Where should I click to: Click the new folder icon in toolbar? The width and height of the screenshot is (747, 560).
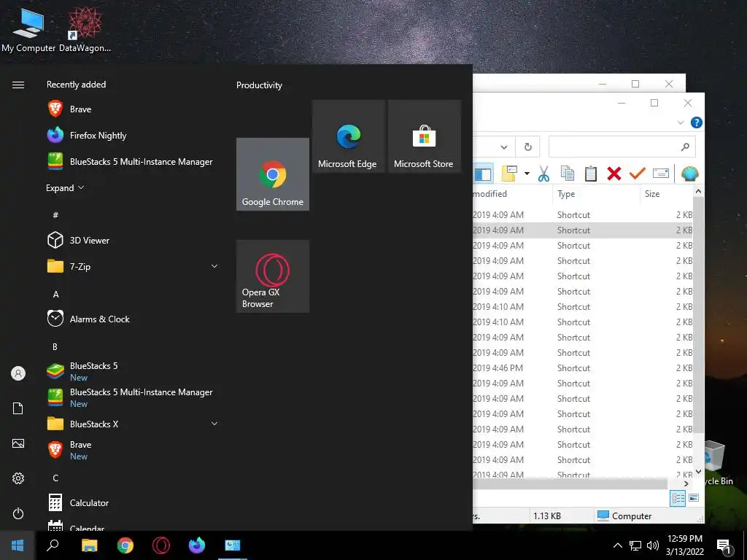tap(509, 174)
